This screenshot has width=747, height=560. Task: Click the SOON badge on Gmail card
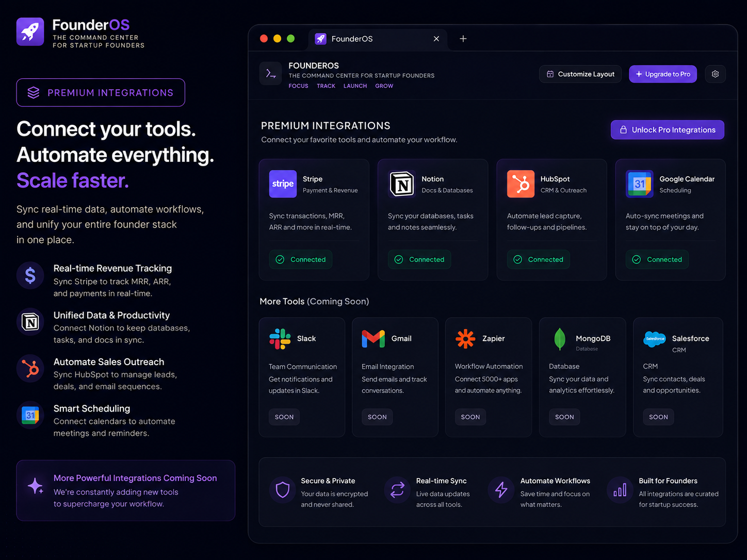tap(377, 417)
